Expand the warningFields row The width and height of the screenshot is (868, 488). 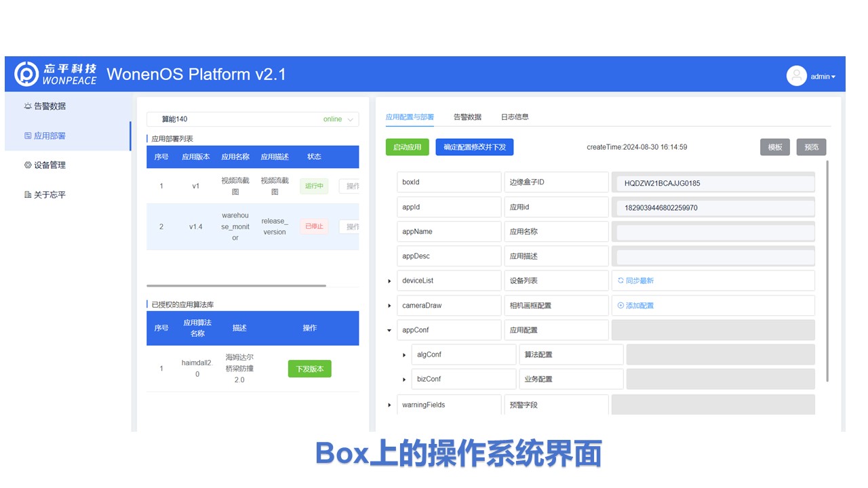[x=389, y=405]
